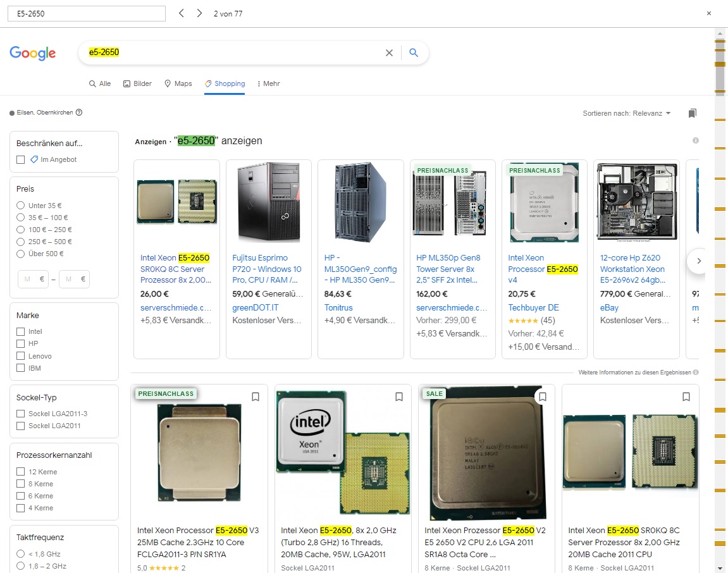Check the Lenovo brand filter
The image size is (728, 573).
click(20, 355)
